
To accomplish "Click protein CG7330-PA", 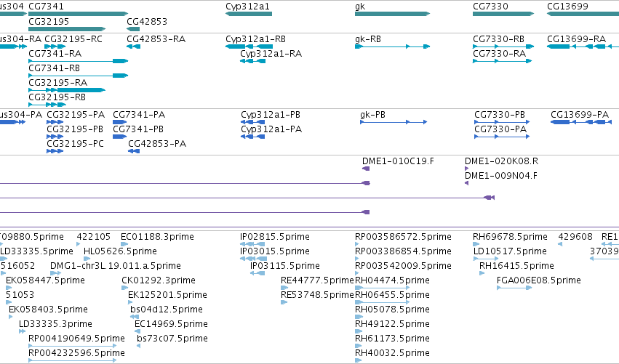I will [502, 137].
